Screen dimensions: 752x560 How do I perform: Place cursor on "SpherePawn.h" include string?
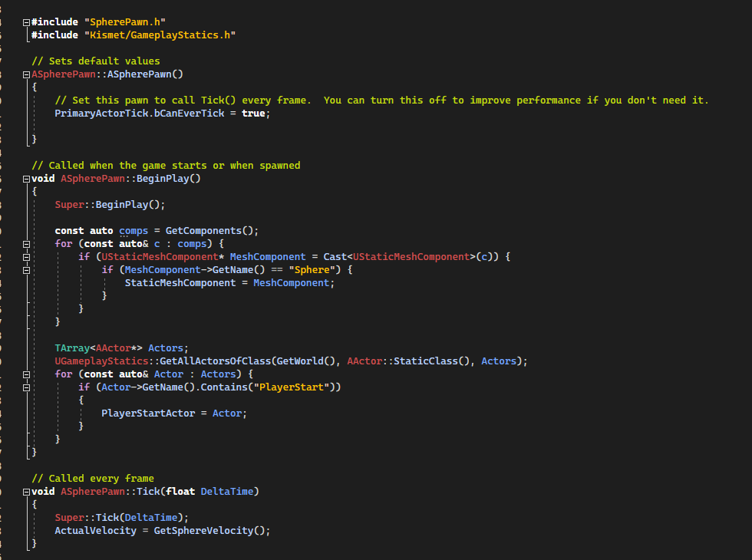(124, 22)
